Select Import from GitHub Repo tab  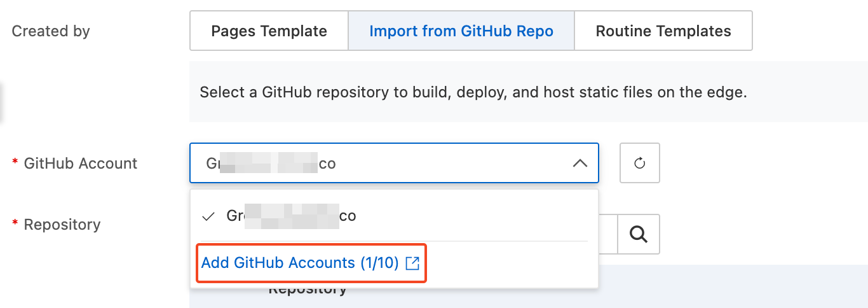tap(461, 31)
